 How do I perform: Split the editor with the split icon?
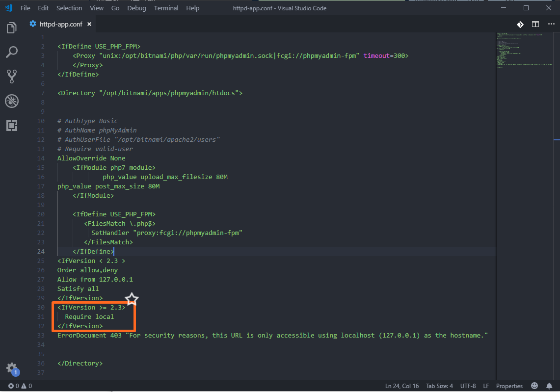[535, 24]
